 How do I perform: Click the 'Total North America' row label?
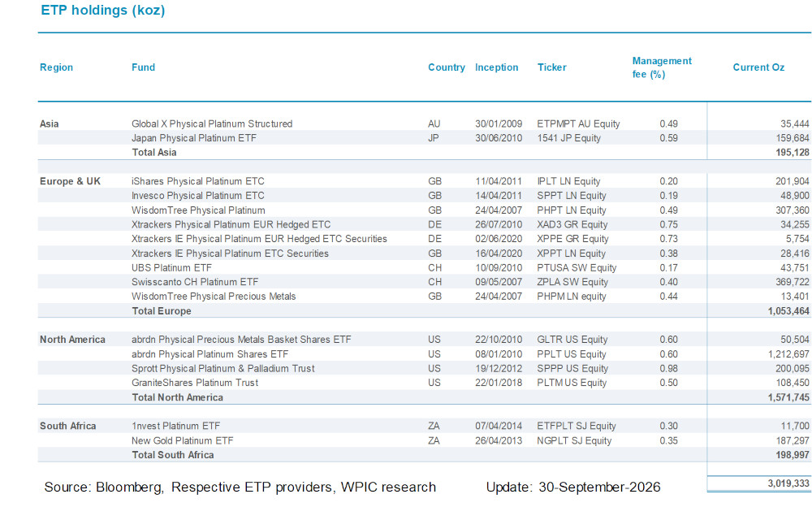coord(178,397)
